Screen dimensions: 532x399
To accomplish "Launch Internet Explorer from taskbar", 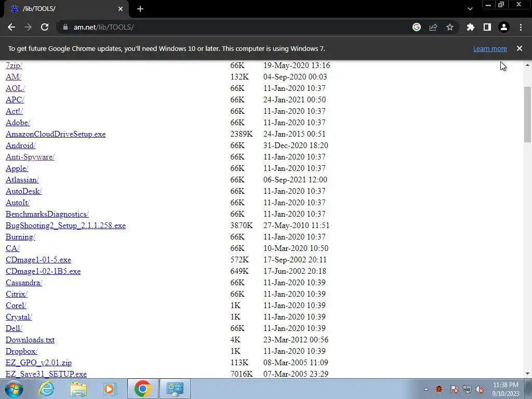I will [x=46, y=389].
